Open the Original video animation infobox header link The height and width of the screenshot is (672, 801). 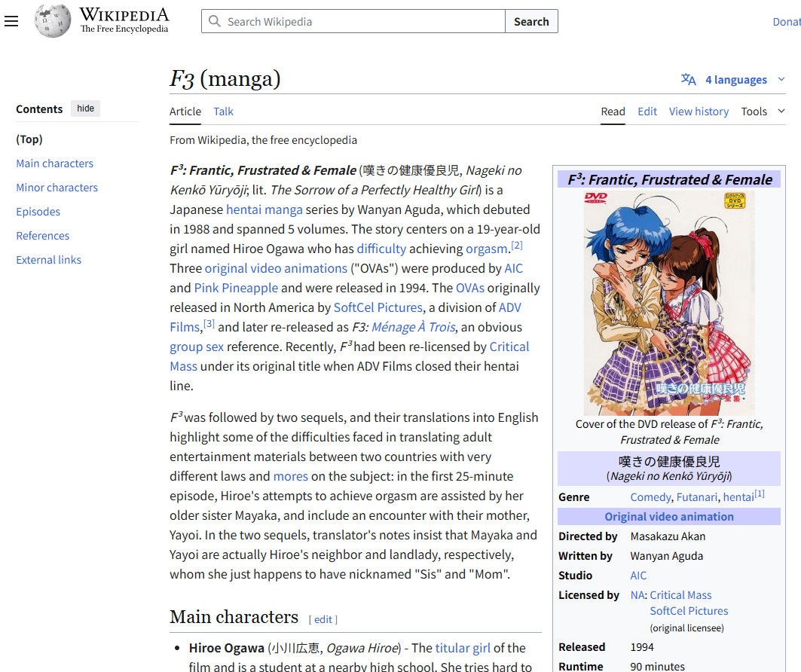[x=669, y=516]
